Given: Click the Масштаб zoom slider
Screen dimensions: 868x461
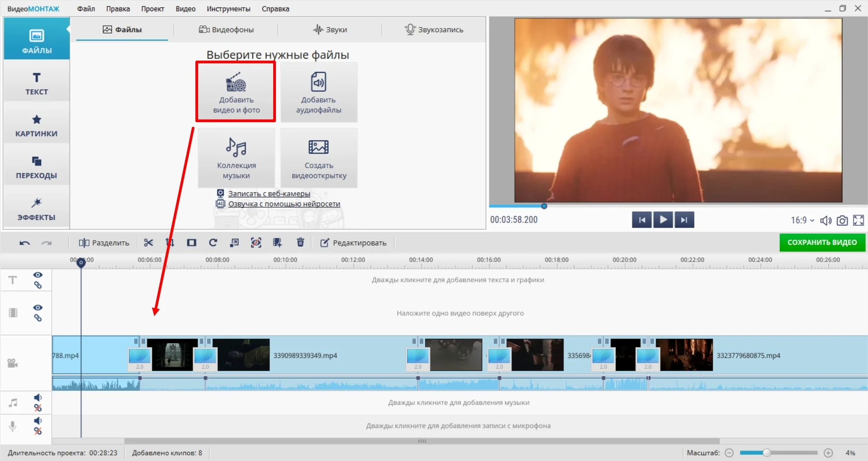Looking at the screenshot, I should [778, 453].
